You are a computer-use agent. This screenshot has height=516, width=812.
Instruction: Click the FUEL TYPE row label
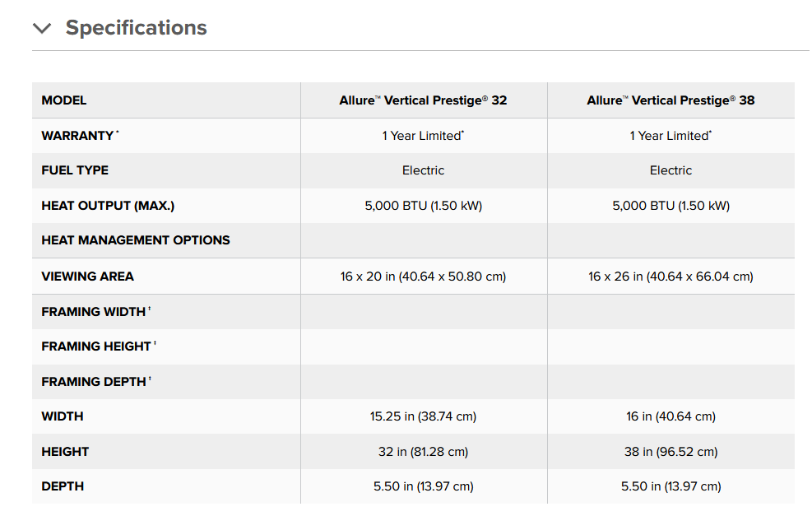75,170
